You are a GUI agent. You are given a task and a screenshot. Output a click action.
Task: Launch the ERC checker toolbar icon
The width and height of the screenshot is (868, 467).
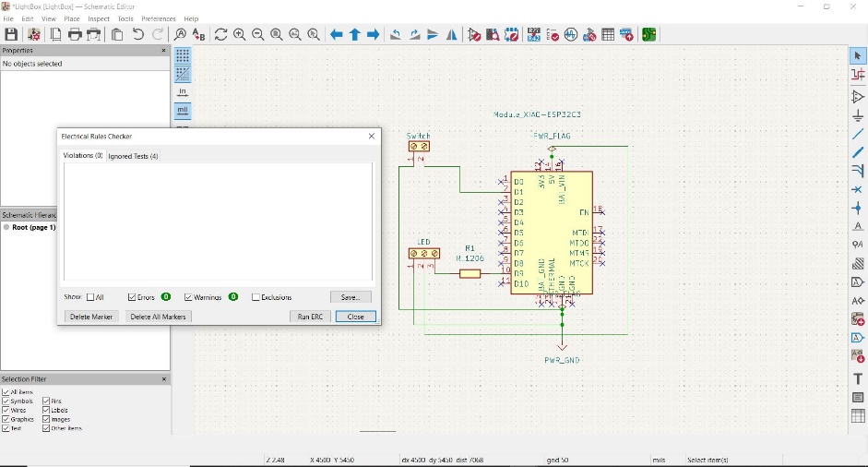pos(553,34)
